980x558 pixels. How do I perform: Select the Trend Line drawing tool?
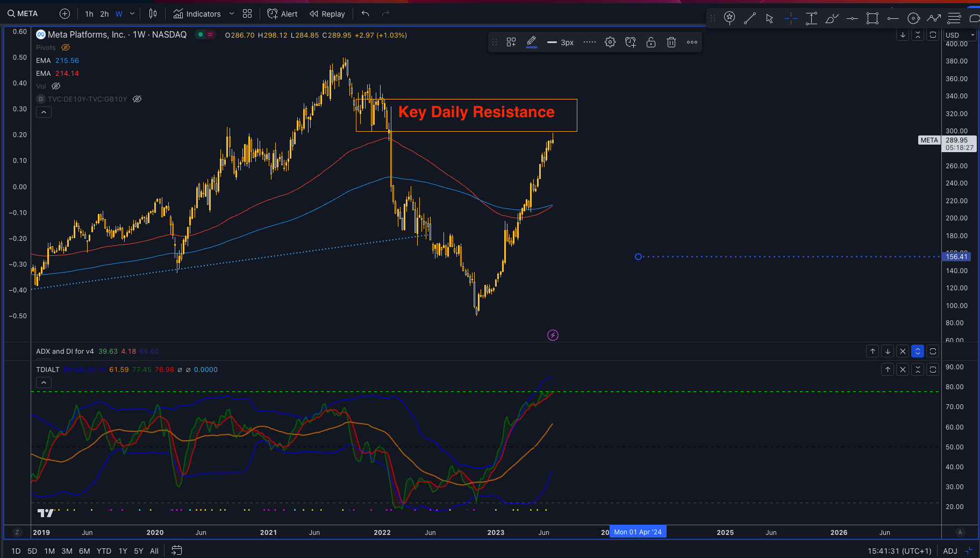(x=749, y=18)
